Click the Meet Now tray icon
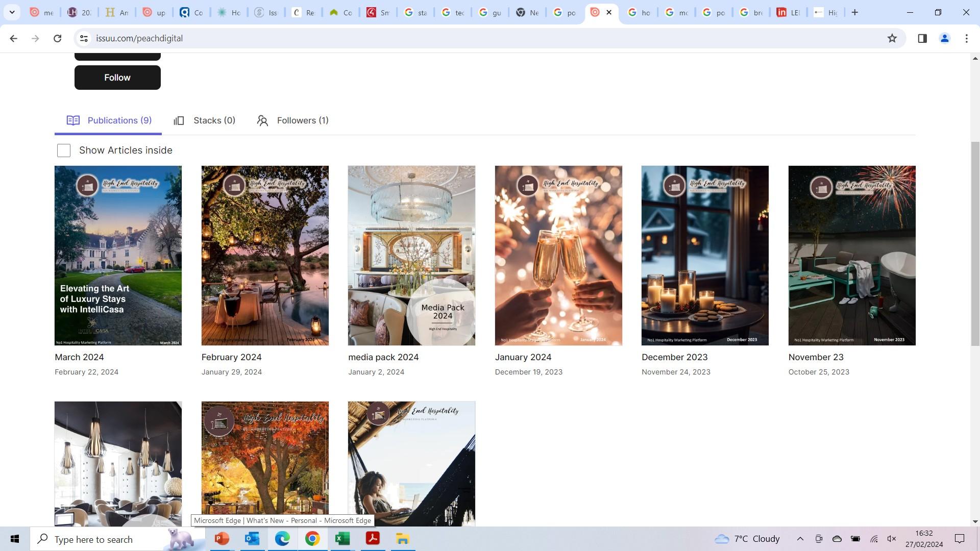Image resolution: width=980 pixels, height=551 pixels. tap(819, 539)
